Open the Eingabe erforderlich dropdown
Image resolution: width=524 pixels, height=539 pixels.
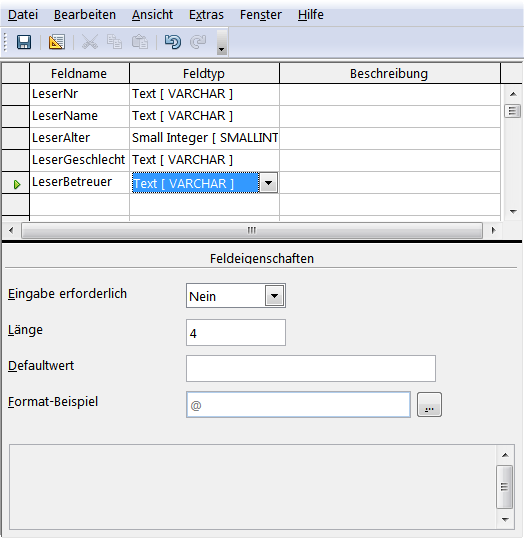(x=274, y=296)
